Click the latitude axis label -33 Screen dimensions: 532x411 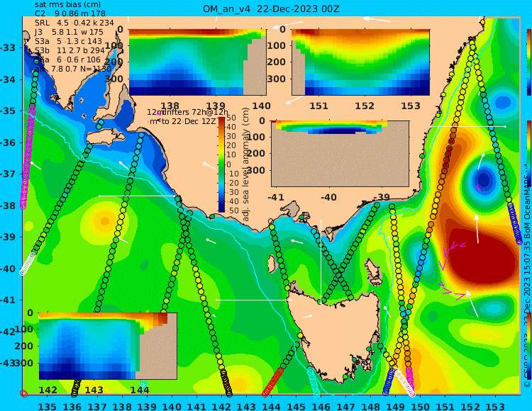click(x=8, y=47)
